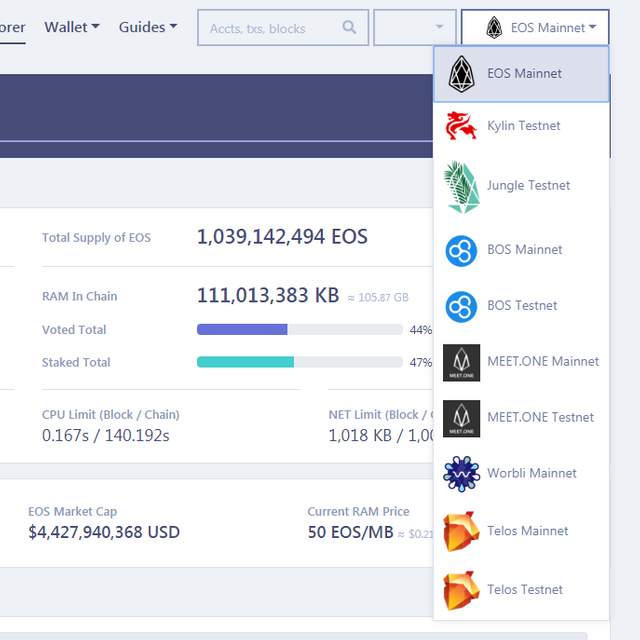Click the search magnifier icon
640x640 pixels.
pyautogui.click(x=349, y=27)
